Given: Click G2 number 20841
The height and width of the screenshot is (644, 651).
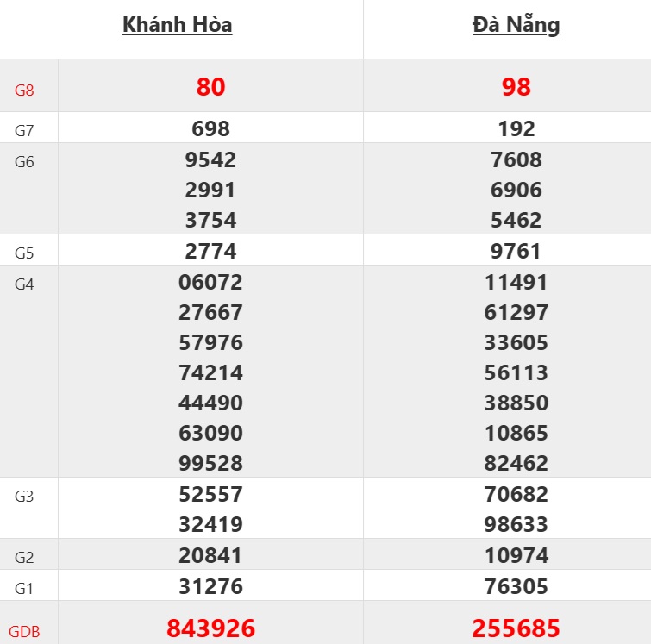Looking at the screenshot, I should [210, 555].
